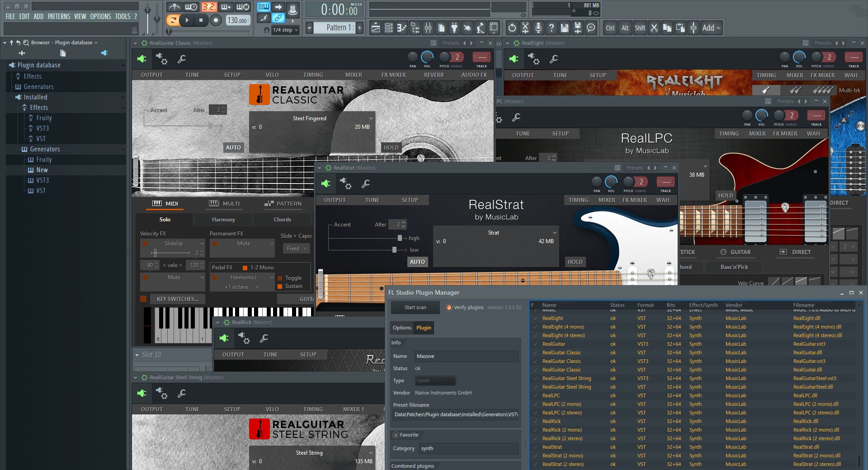Viewport: 868px width, 470px height.
Task: Open VST3 folder under Generators
Action: coord(42,180)
